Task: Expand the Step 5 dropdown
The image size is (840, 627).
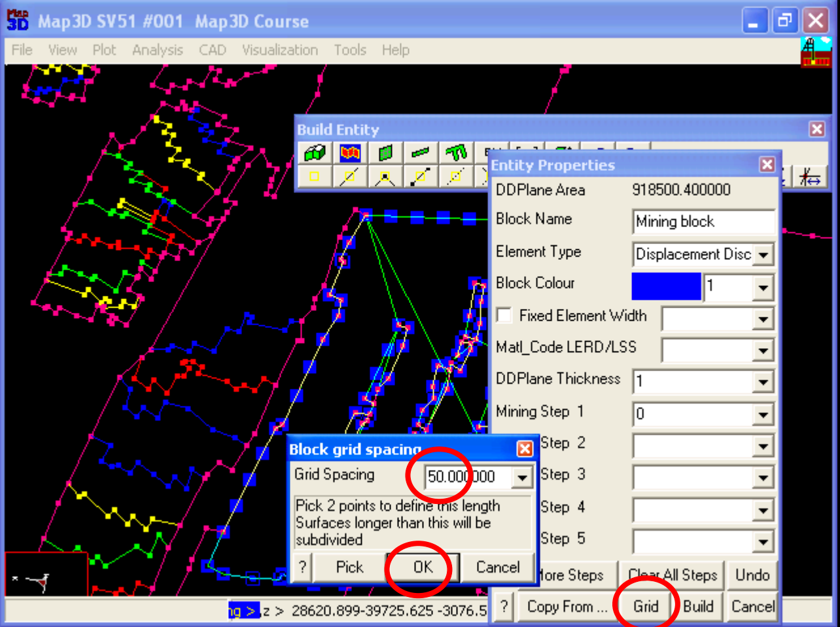Action: [x=763, y=542]
